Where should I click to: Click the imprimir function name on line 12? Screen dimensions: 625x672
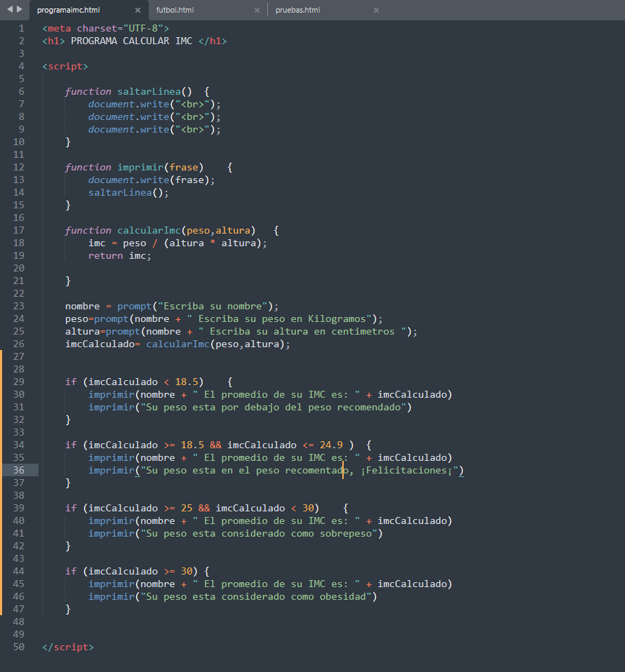140,168
